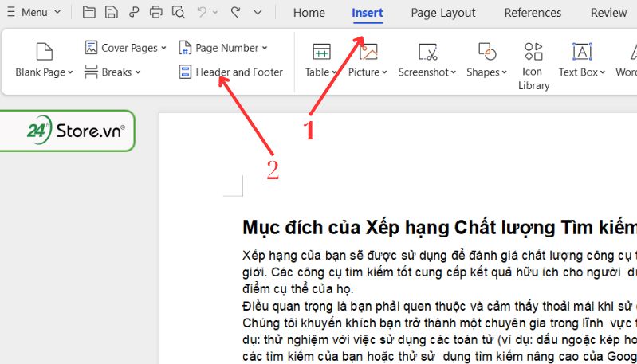This screenshot has width=637, height=364.
Task: Open the Menu hamburger button
Action: (11, 12)
